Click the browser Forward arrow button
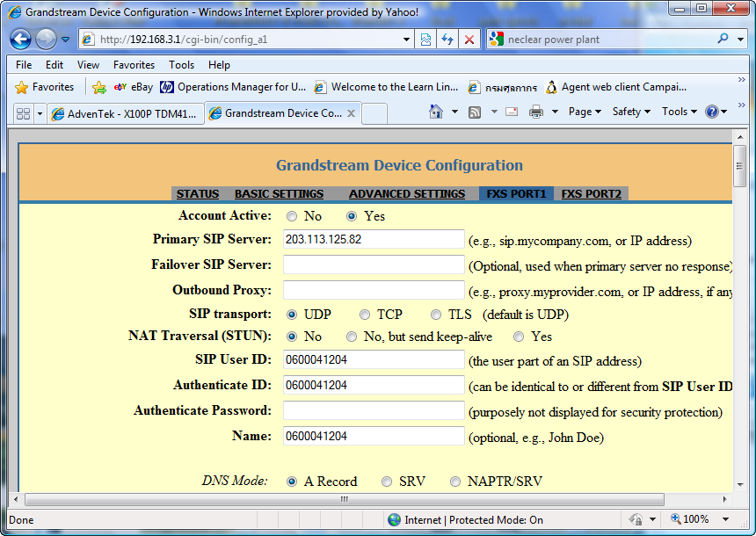The height and width of the screenshot is (536, 756). 46,39
